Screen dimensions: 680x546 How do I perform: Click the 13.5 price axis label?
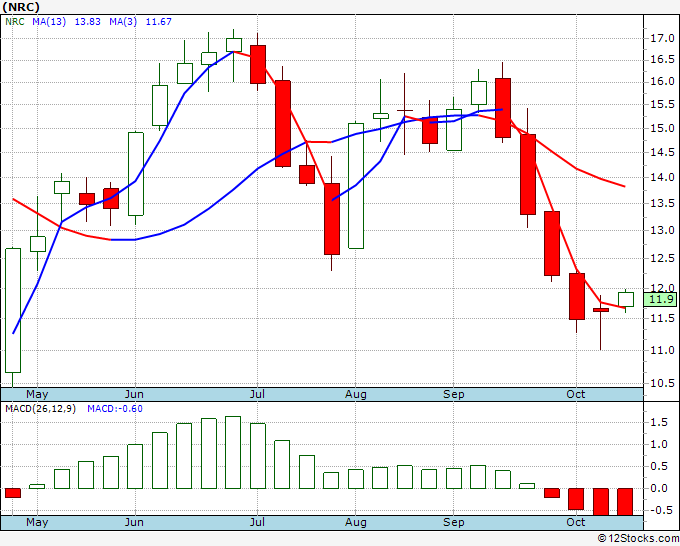pos(662,203)
